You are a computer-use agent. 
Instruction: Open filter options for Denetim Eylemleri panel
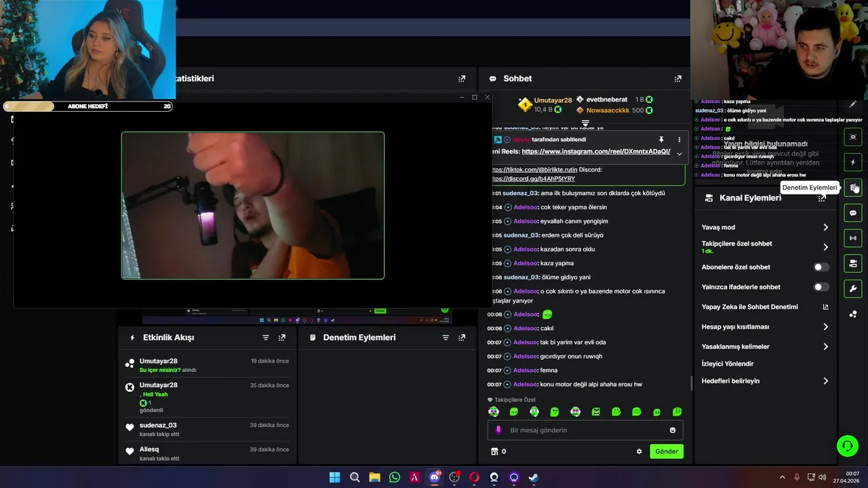[446, 338]
